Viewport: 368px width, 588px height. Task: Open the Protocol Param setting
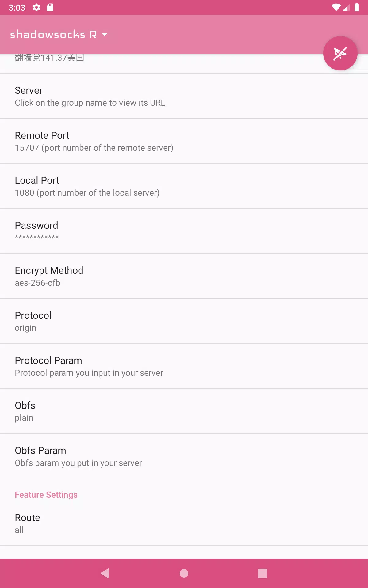(x=184, y=366)
